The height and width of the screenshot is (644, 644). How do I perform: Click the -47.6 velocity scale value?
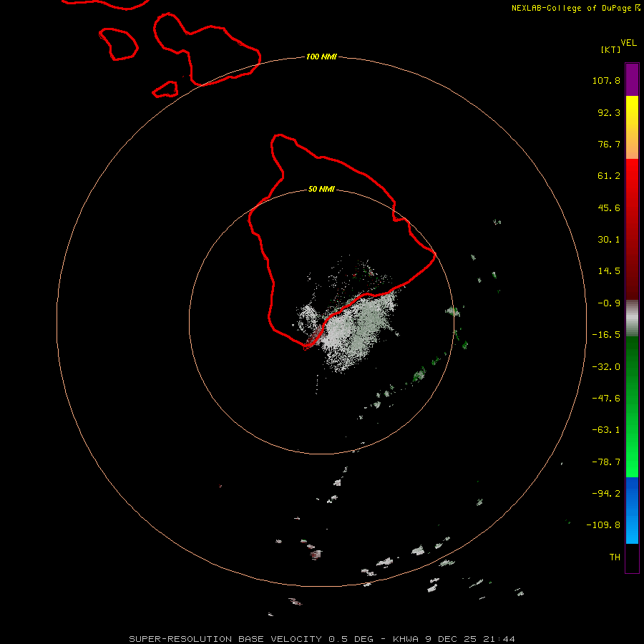point(606,399)
